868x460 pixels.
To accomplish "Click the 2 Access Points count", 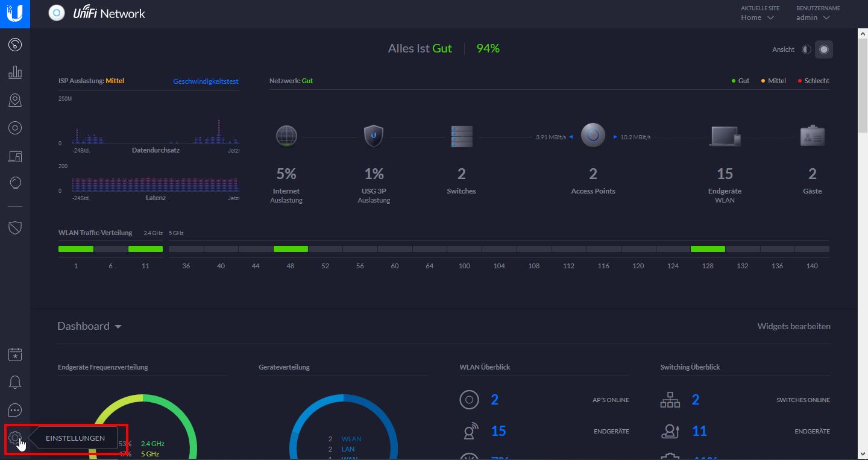I will click(593, 174).
